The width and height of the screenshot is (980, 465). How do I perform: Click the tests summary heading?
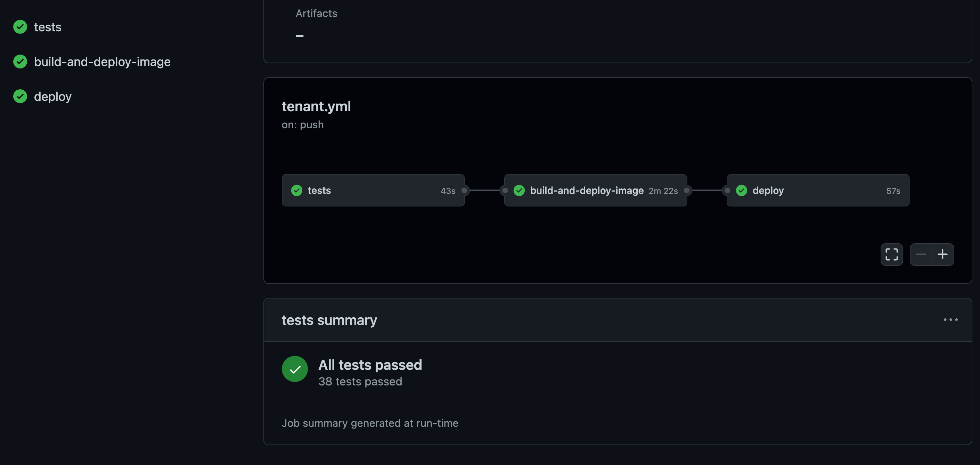329,320
